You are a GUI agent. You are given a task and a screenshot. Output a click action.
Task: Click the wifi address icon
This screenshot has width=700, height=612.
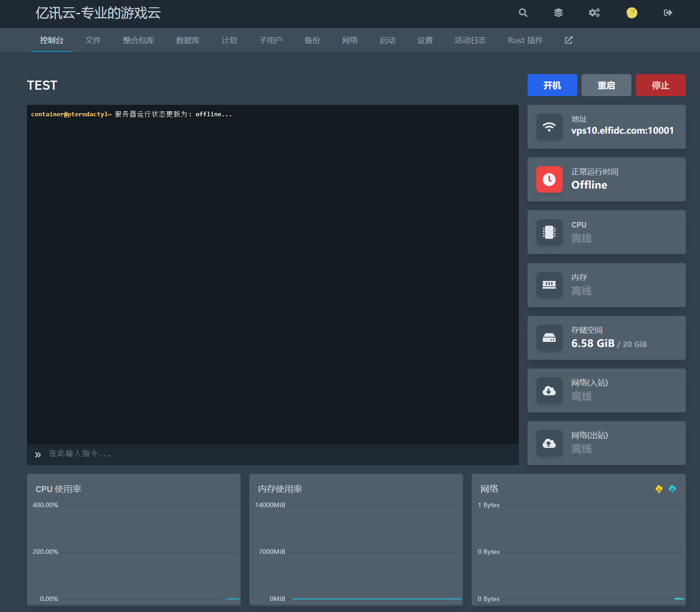[x=549, y=127]
